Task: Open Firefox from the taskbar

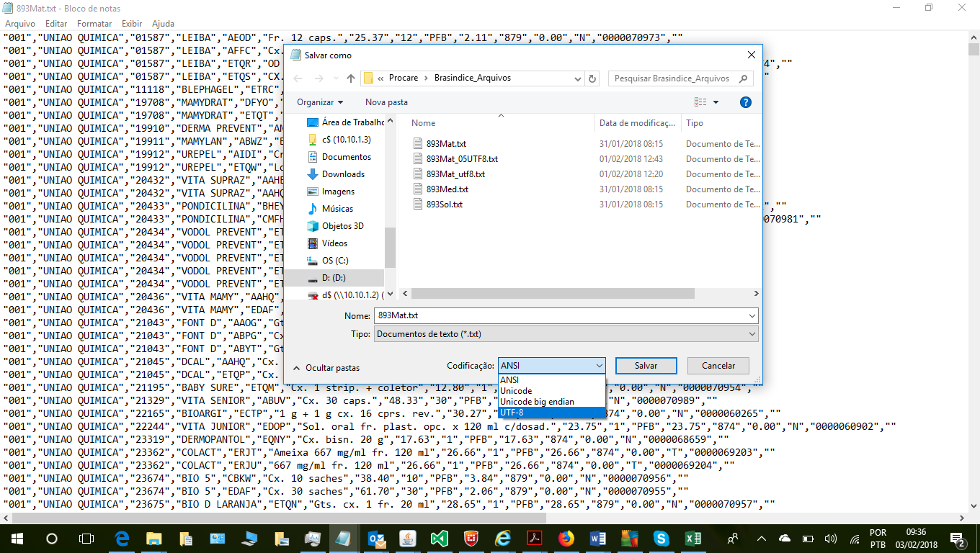Action: click(566, 539)
